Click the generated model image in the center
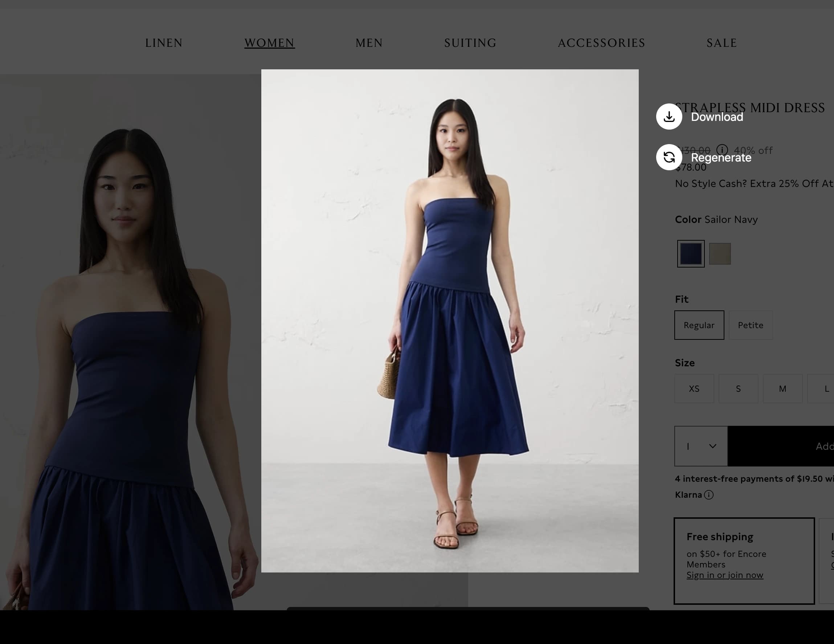834x644 pixels. click(x=450, y=321)
